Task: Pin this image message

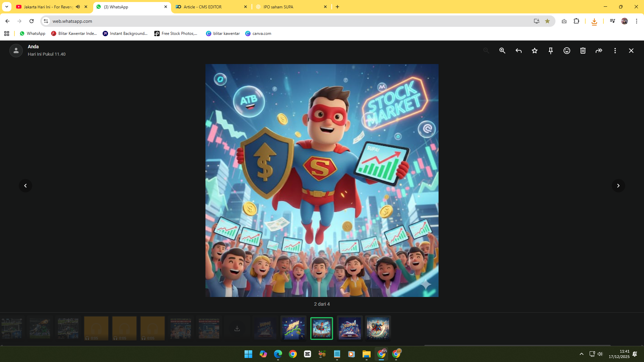Action: [x=551, y=51]
